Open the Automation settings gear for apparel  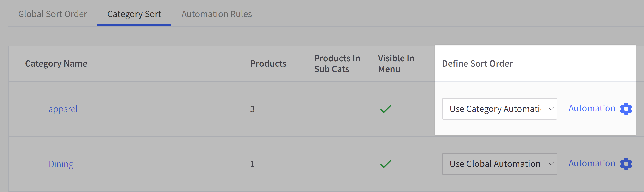coord(626,109)
